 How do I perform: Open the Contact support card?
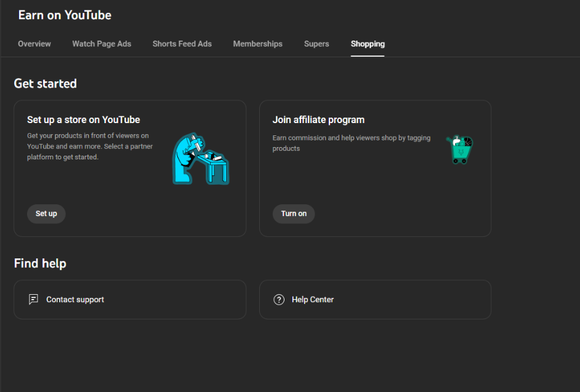click(130, 300)
